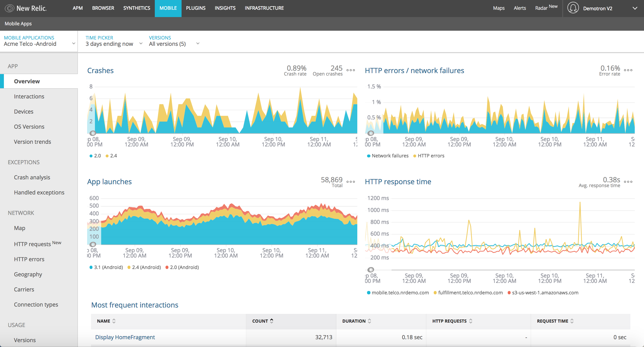
Task: Open Version trends in the sidebar
Action: click(33, 142)
